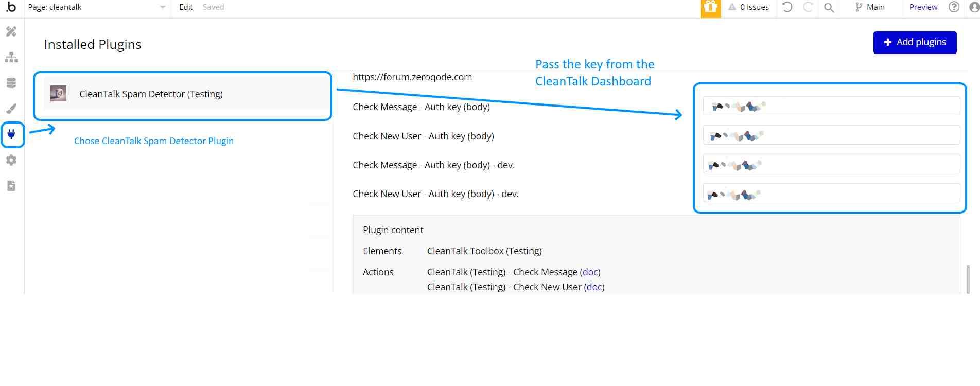Open the gift box rewards icon
This screenshot has height=386, width=980.
[710, 8]
